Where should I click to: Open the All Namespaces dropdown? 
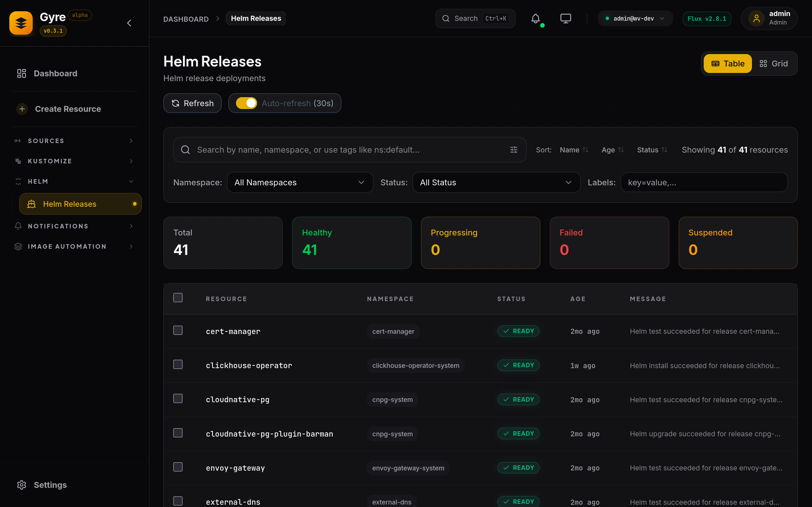[300, 183]
